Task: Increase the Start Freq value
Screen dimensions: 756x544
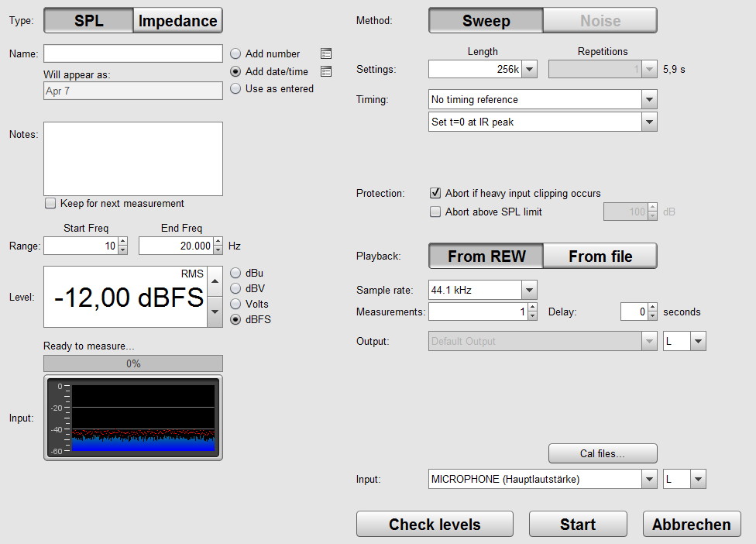Action: (x=122, y=243)
